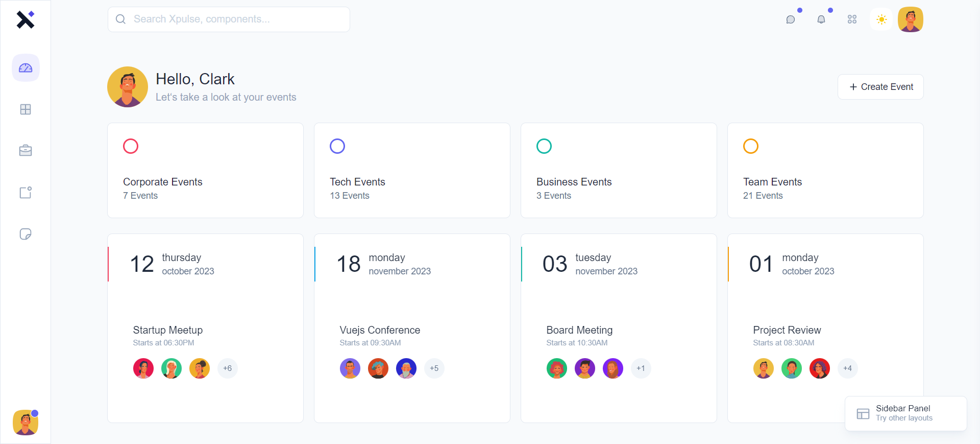Open the notifications bell icon
Image resolution: width=980 pixels, height=444 pixels.
821,19
